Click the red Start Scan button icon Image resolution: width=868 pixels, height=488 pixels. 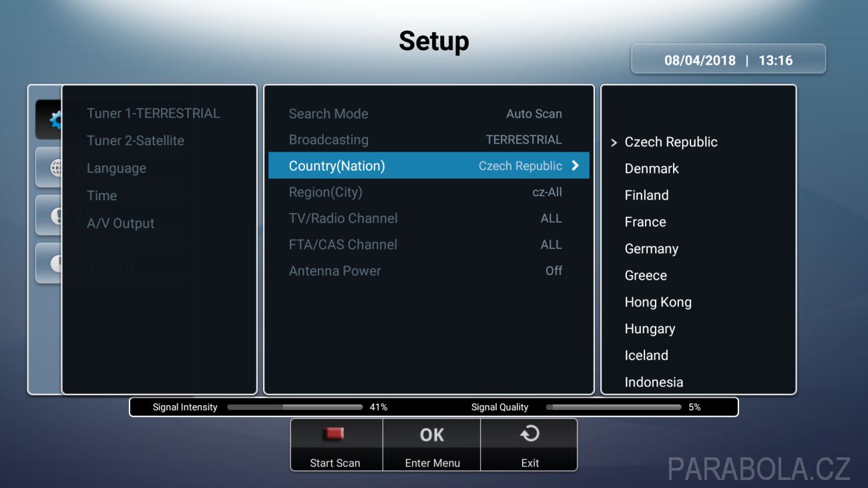[335, 434]
